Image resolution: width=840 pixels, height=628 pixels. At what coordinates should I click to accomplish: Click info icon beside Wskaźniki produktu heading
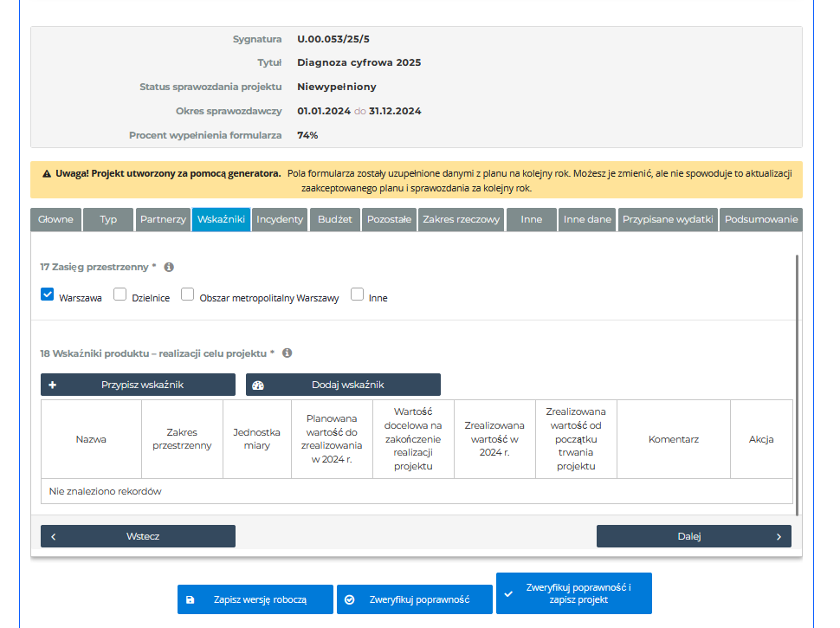(x=287, y=353)
